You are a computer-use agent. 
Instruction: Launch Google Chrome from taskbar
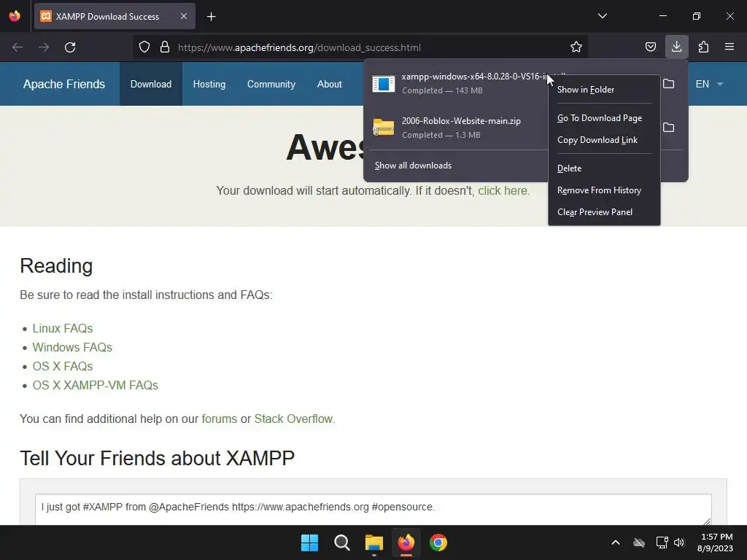[438, 542]
